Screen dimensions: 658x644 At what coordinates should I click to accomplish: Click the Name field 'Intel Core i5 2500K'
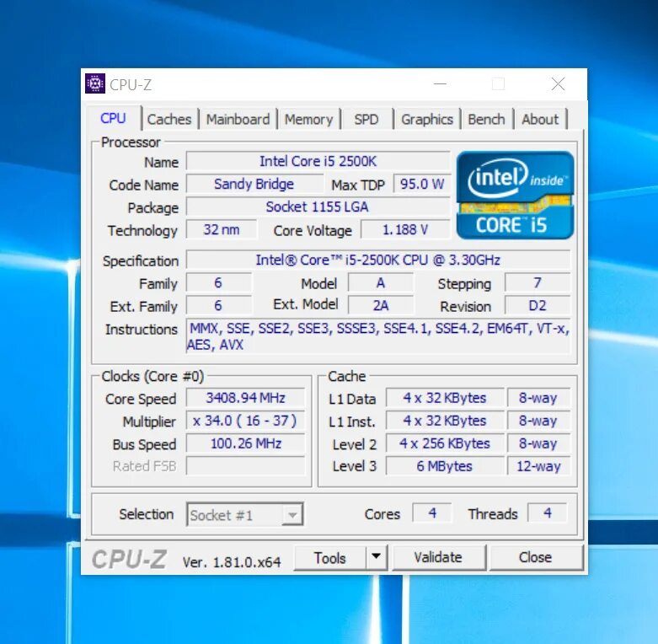tap(318, 161)
